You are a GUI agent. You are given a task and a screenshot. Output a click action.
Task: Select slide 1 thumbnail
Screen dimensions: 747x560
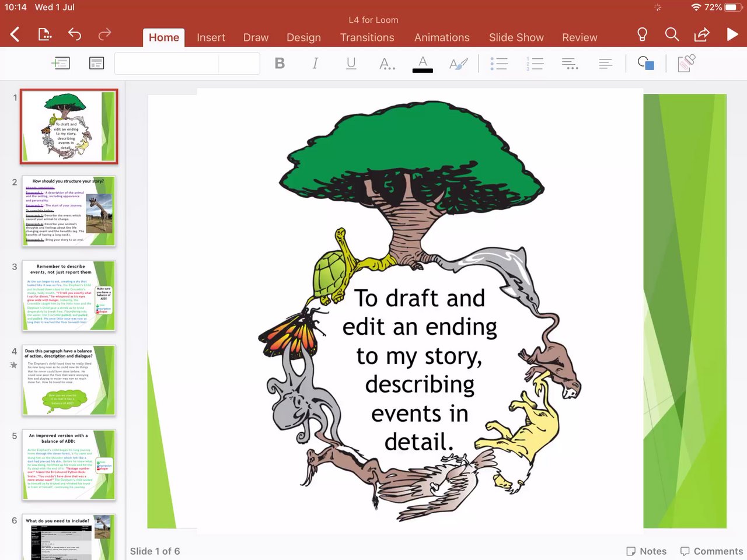point(69,127)
